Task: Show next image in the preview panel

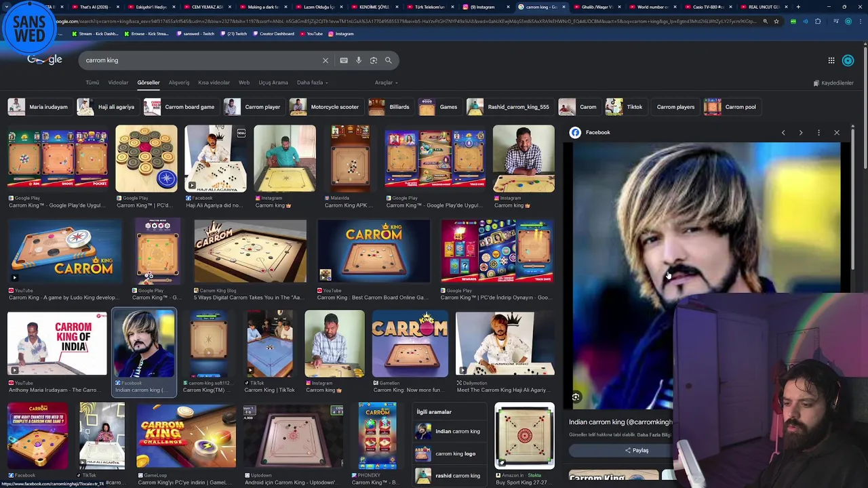Action: coord(801,133)
